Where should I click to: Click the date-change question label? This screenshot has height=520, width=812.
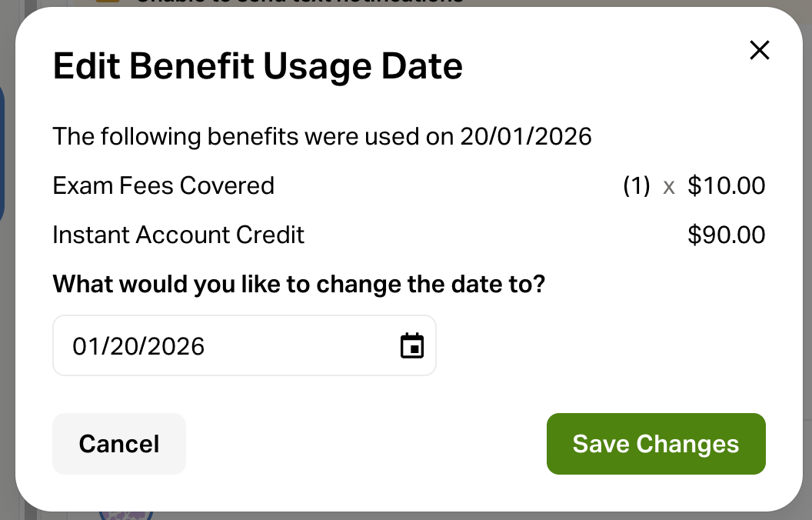[x=298, y=284]
